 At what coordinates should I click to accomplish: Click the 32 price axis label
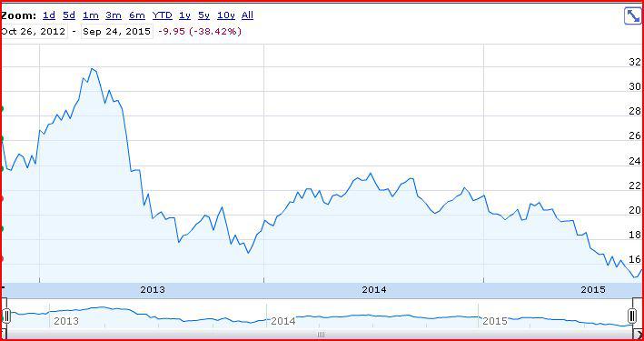[636, 62]
